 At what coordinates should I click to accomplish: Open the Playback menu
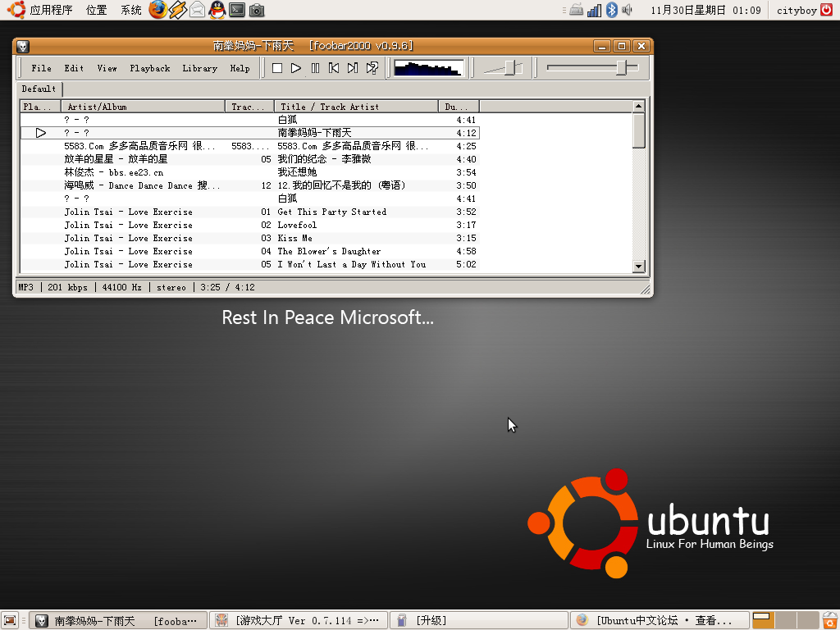150,68
